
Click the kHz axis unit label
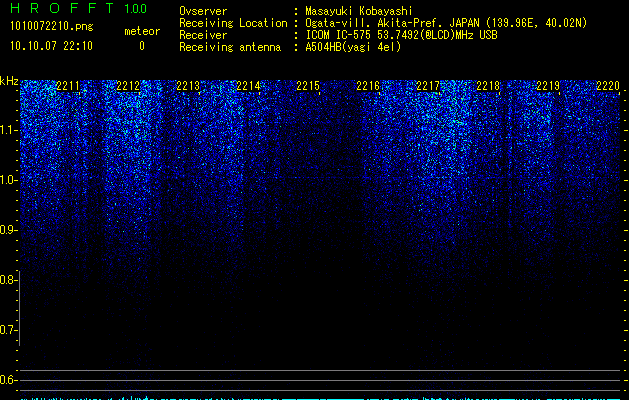9,81
